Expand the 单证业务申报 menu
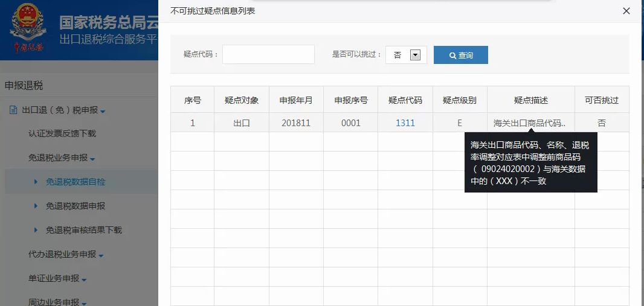This screenshot has width=644, height=306. 57,278
